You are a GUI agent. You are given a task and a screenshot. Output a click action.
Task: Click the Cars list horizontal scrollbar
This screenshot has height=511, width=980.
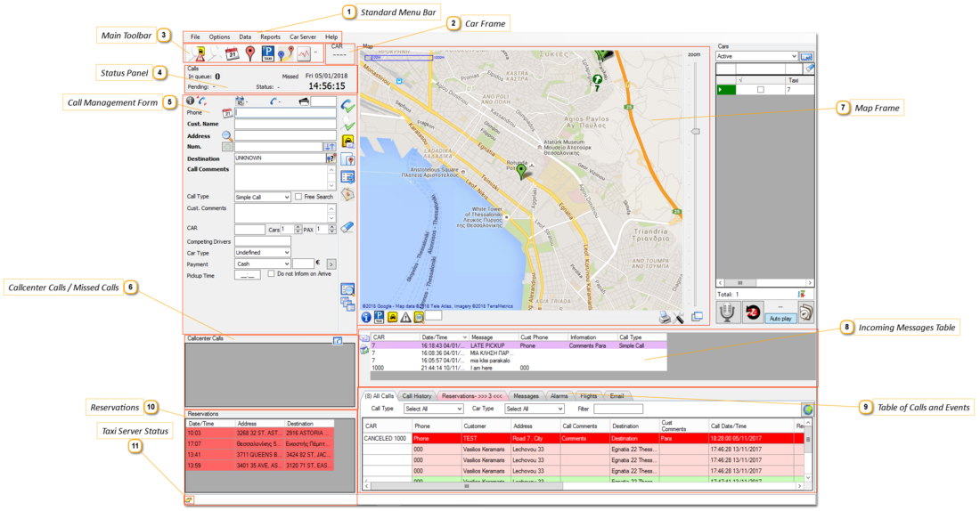(765, 283)
